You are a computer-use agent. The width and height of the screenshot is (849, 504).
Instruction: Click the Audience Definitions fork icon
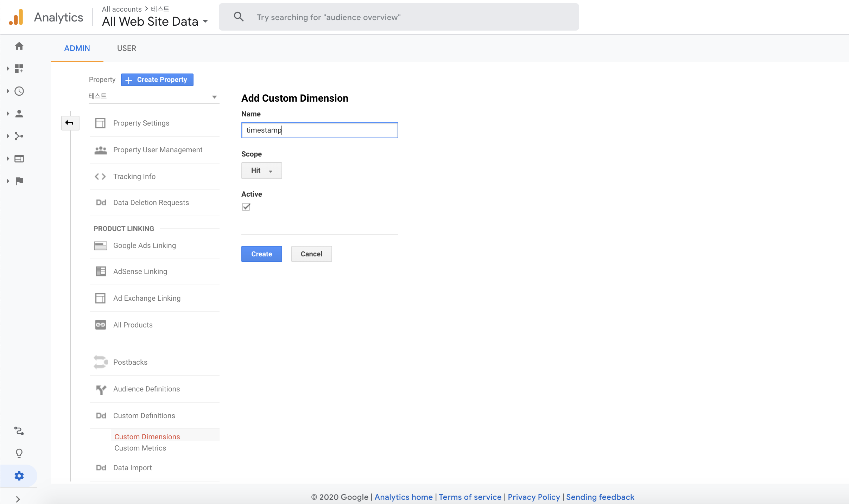click(101, 390)
